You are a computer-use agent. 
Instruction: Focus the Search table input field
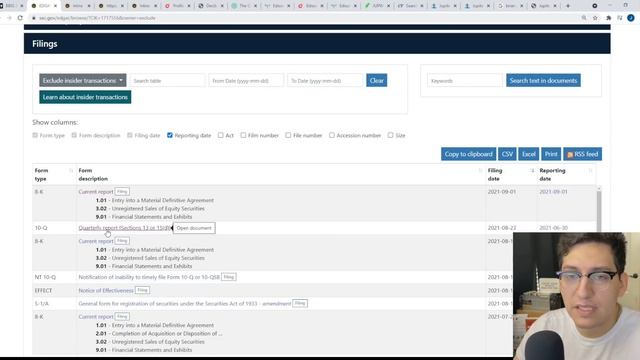pos(167,80)
